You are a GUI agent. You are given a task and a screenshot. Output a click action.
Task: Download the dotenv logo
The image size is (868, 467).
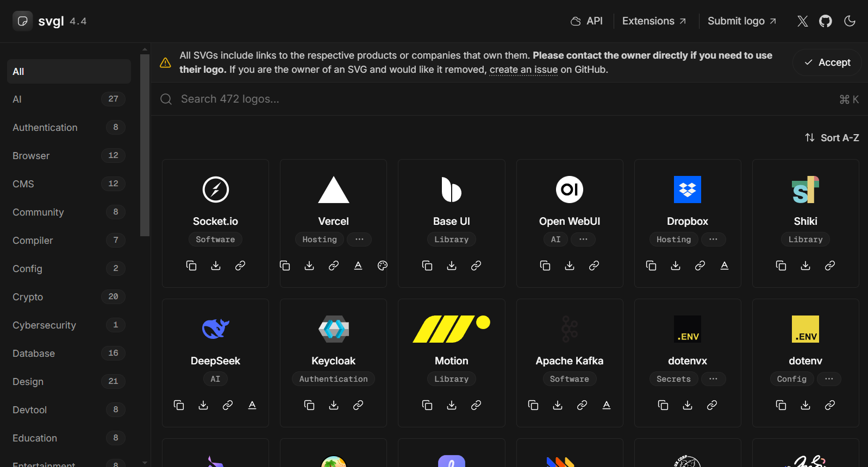pos(805,405)
